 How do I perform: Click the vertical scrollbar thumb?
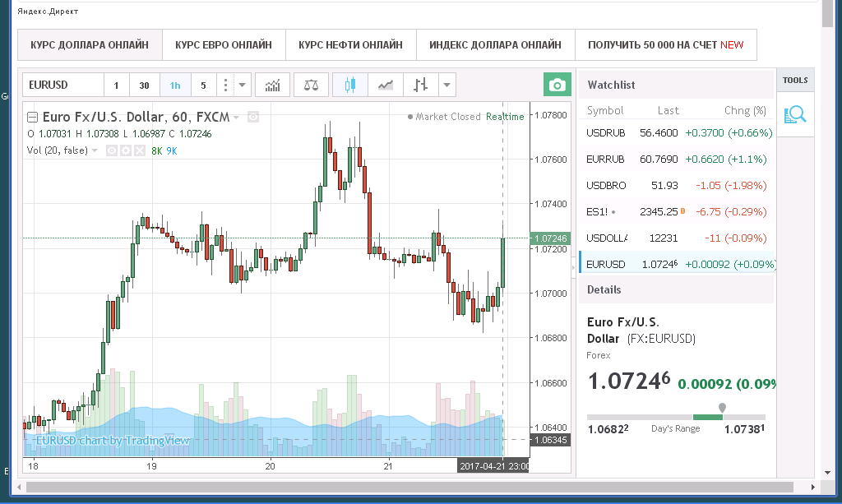pyautogui.click(x=827, y=13)
